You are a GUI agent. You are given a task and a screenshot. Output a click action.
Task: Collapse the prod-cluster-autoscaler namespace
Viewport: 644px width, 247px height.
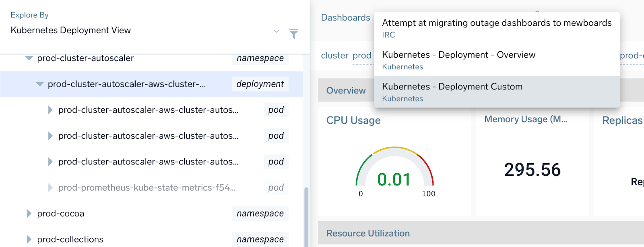pyautogui.click(x=29, y=58)
